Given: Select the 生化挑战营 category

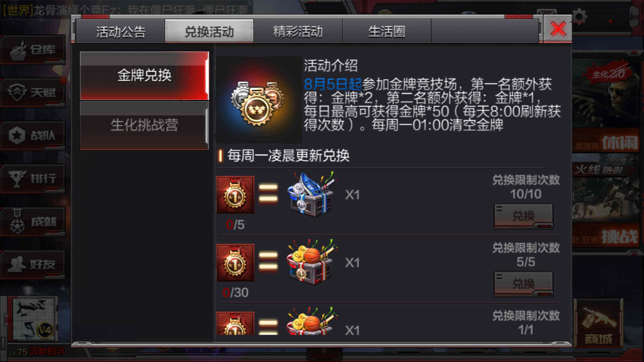Looking at the screenshot, I should point(144,125).
